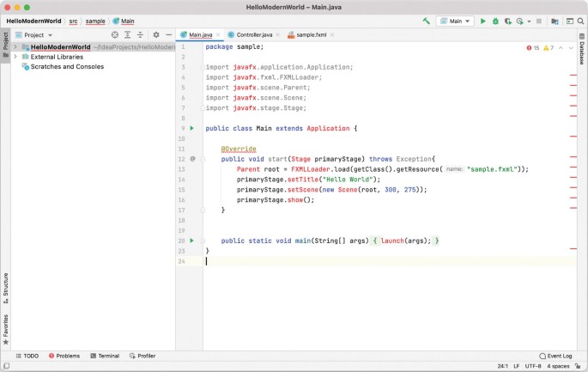Toggle the Favorites tool window stripe button
Image resolution: width=588 pixels, height=372 pixels.
point(6,330)
